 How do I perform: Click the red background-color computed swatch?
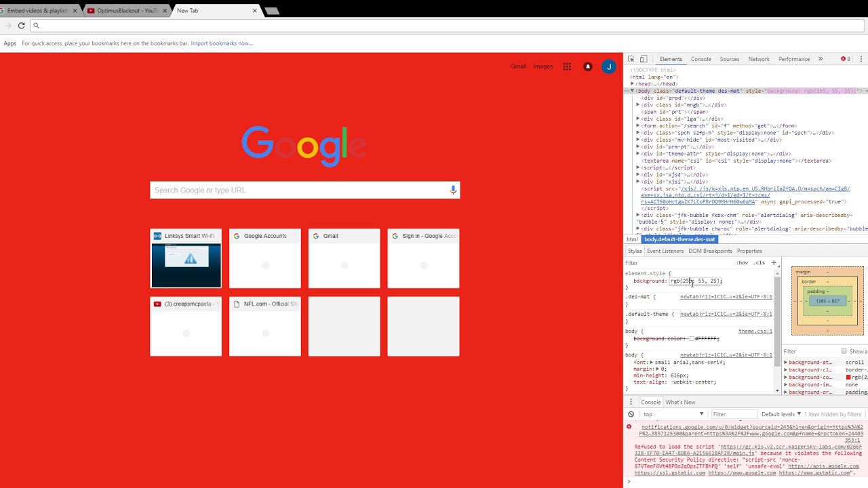pyautogui.click(x=848, y=377)
